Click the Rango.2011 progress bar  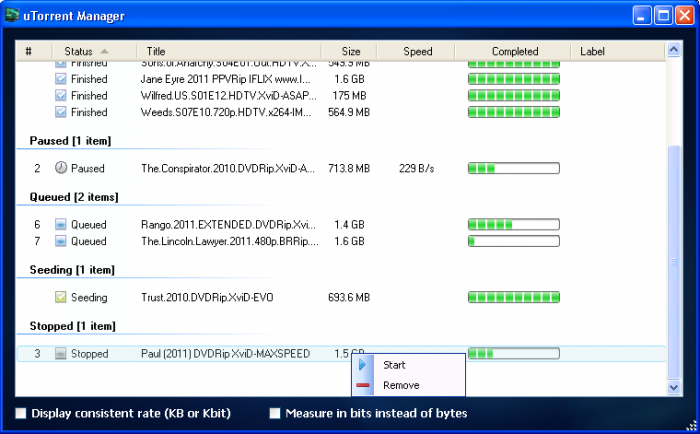pyautogui.click(x=514, y=224)
